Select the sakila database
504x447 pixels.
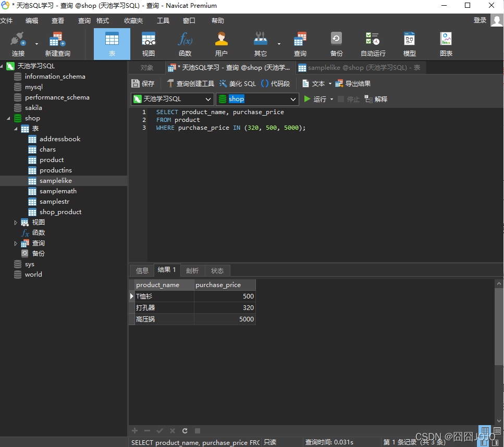pos(33,108)
